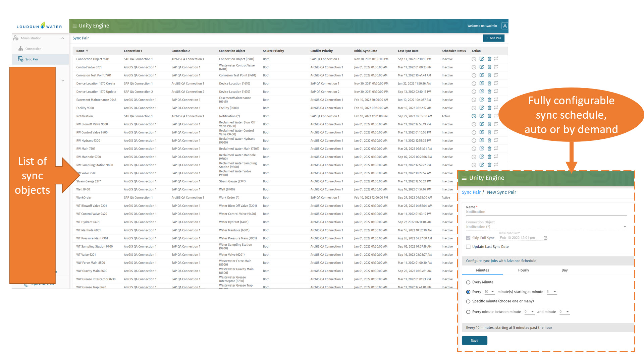Choose the Specific minute radio option
Screen dimensions: 644x362
click(468, 301)
